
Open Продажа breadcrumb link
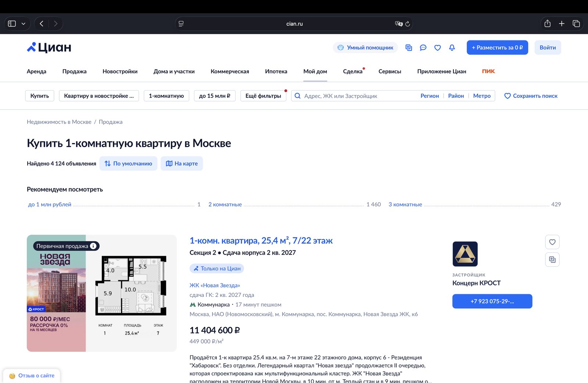coord(111,122)
